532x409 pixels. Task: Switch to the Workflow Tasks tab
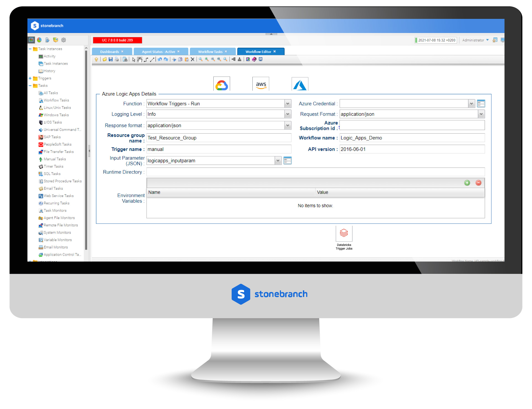(x=210, y=52)
